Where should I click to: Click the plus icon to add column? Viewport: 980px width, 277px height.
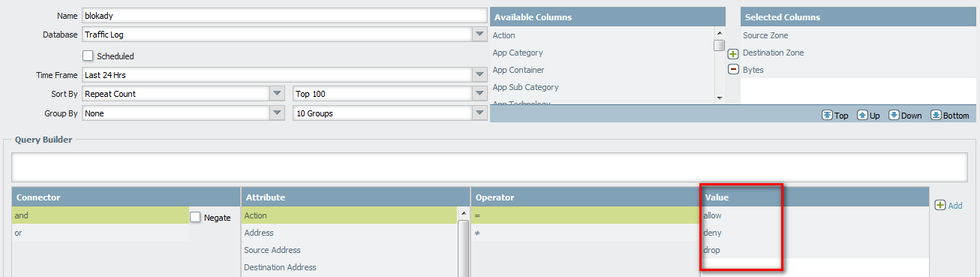[x=733, y=54]
